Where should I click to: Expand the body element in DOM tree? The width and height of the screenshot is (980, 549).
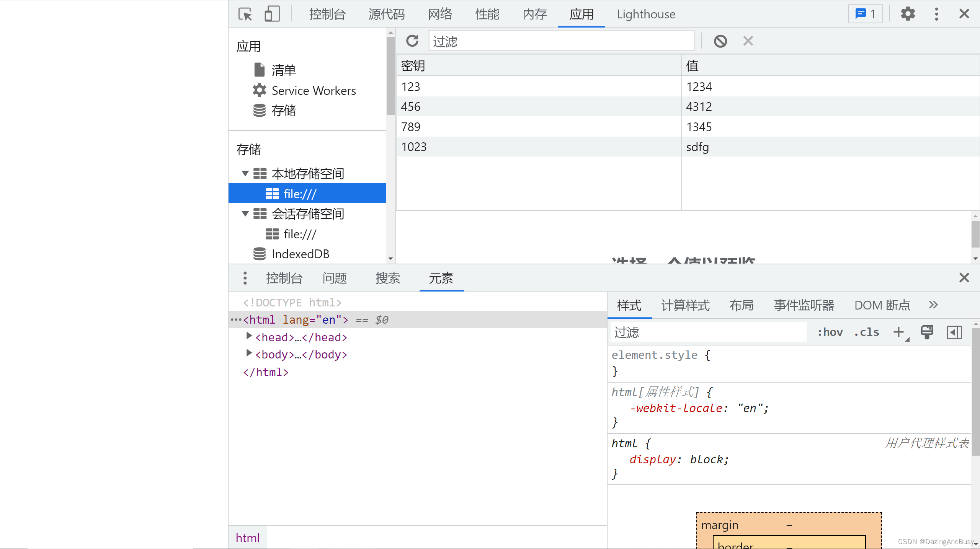[x=248, y=354]
